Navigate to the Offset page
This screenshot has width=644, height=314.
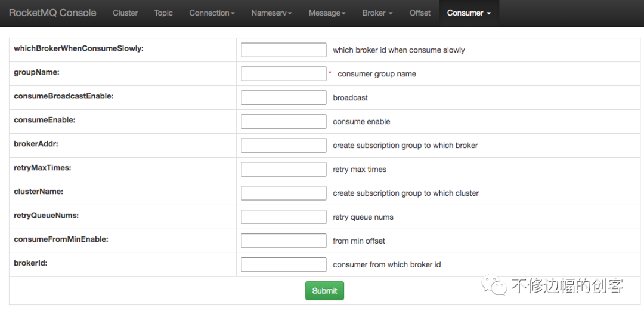coord(420,13)
